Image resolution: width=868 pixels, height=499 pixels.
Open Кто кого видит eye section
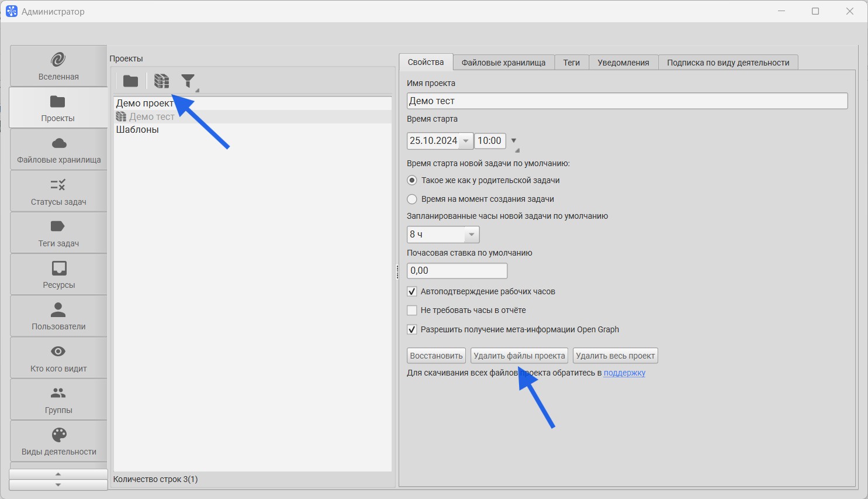click(58, 358)
